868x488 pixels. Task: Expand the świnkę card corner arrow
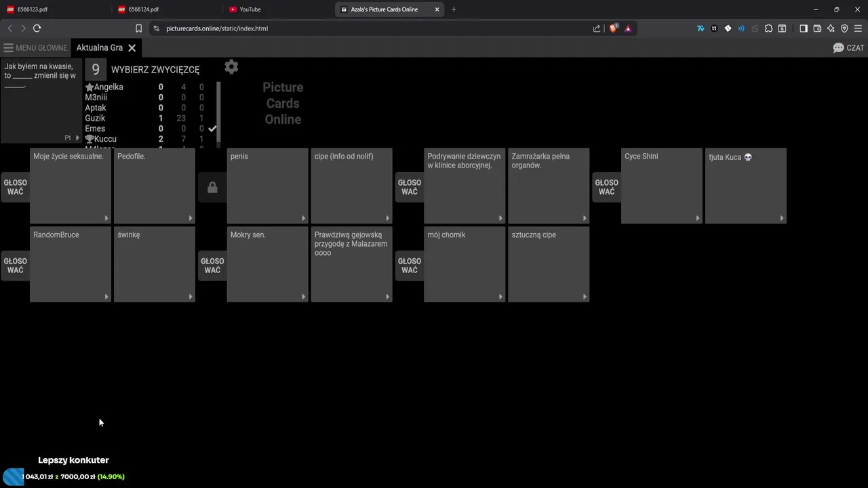pos(191,297)
